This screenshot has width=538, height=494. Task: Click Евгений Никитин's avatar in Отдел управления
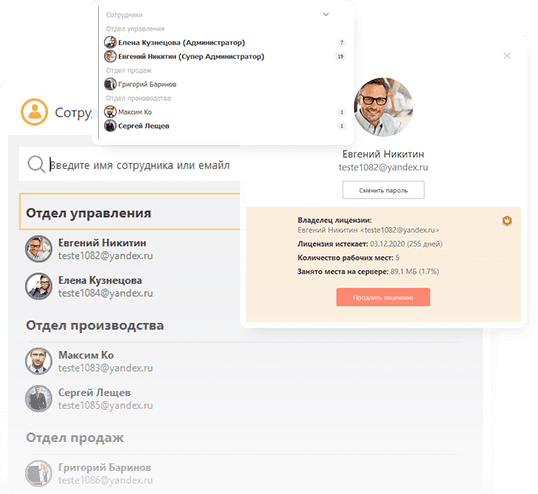pos(38,249)
